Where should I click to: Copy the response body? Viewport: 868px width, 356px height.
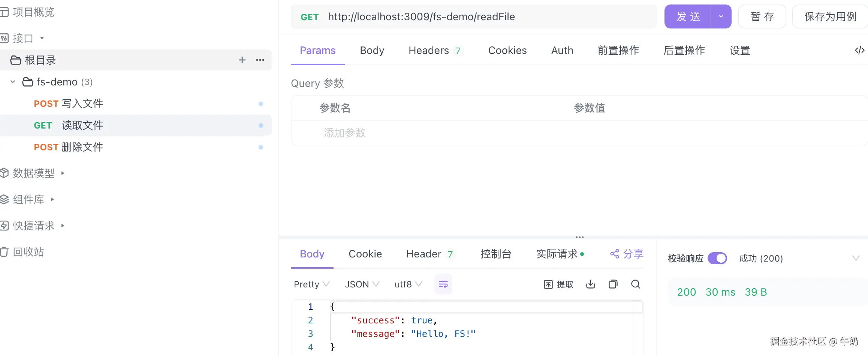pyautogui.click(x=613, y=284)
